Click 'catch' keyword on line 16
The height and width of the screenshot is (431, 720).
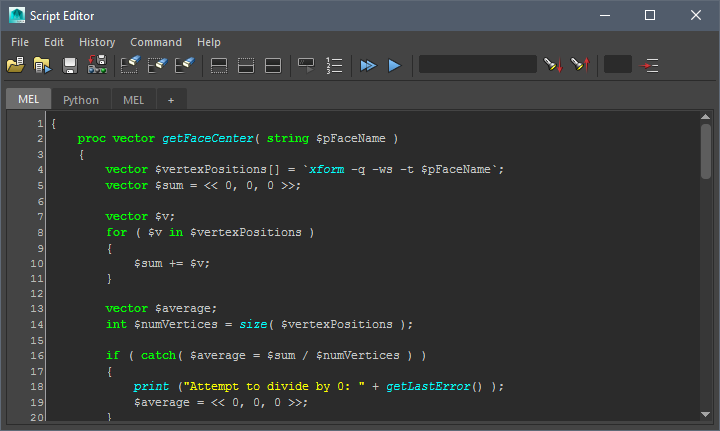coord(158,355)
